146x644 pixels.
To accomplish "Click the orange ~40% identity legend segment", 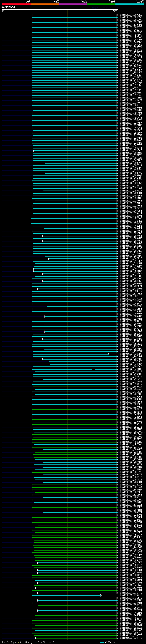I will [45, 4].
